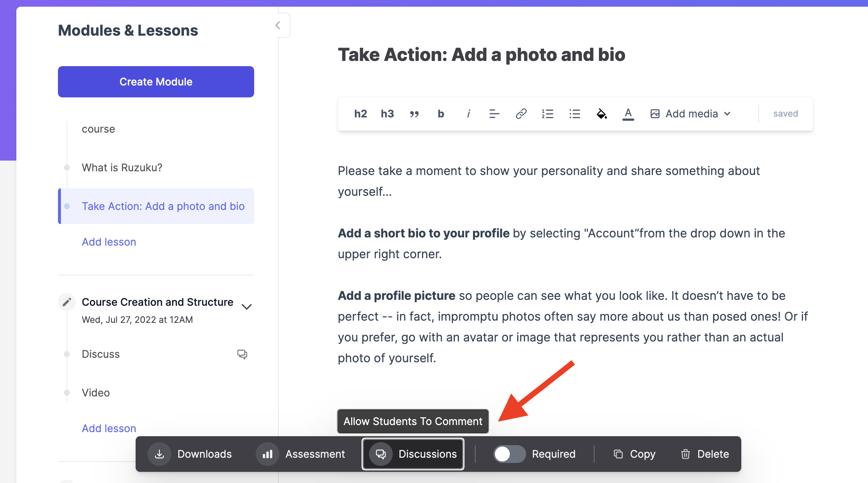
Task: Toggle the Required switch
Action: coord(509,454)
